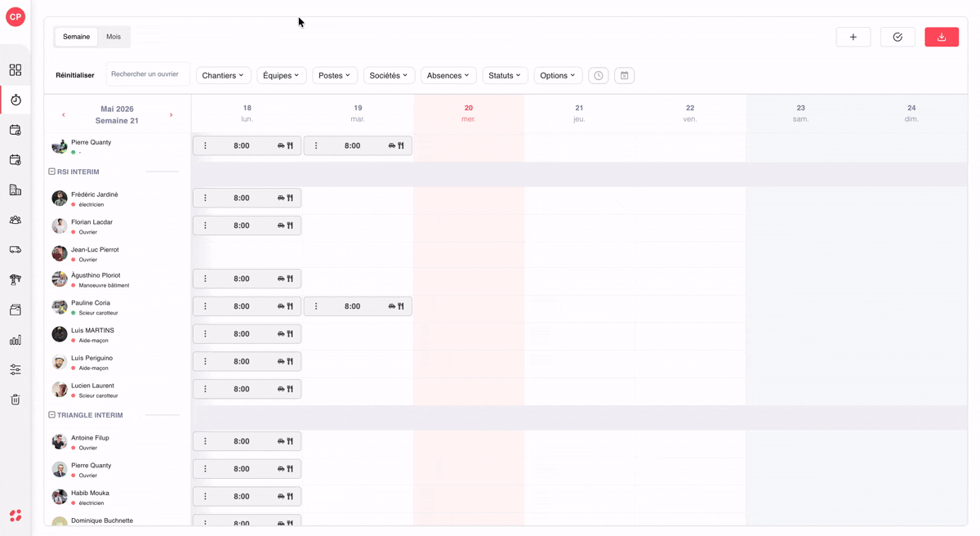Click the red logo at sidebar bottom
980x536 pixels.
click(x=16, y=516)
